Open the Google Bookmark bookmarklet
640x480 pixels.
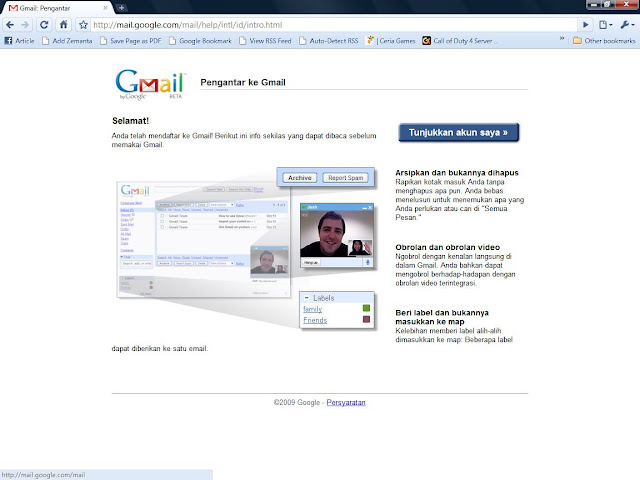pos(200,41)
